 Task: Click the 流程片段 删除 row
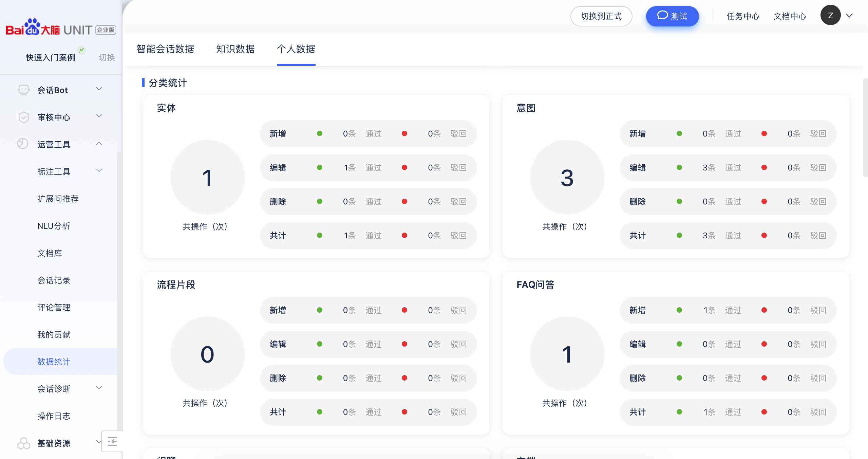[x=369, y=378]
